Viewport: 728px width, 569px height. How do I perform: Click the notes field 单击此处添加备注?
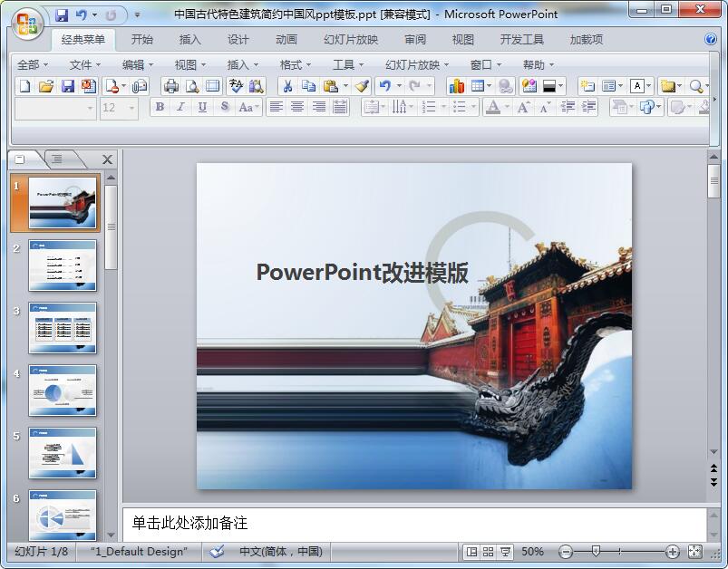[414, 524]
